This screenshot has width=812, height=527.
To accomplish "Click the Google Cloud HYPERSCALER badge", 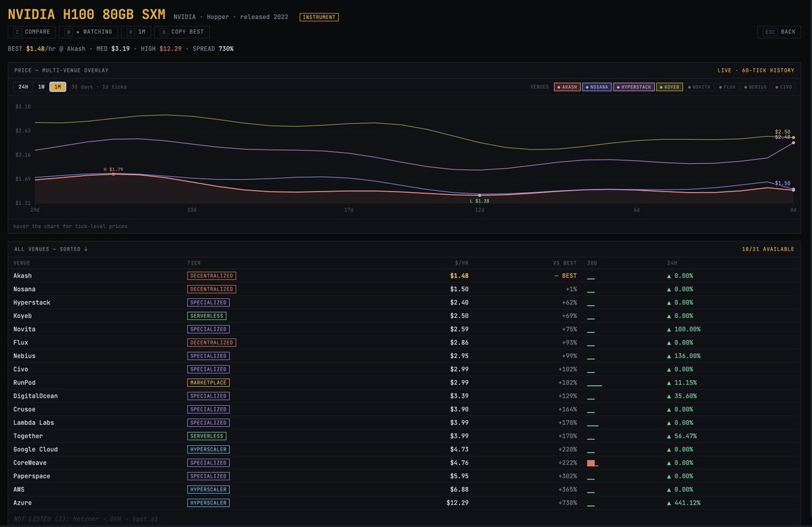I will click(x=208, y=449).
